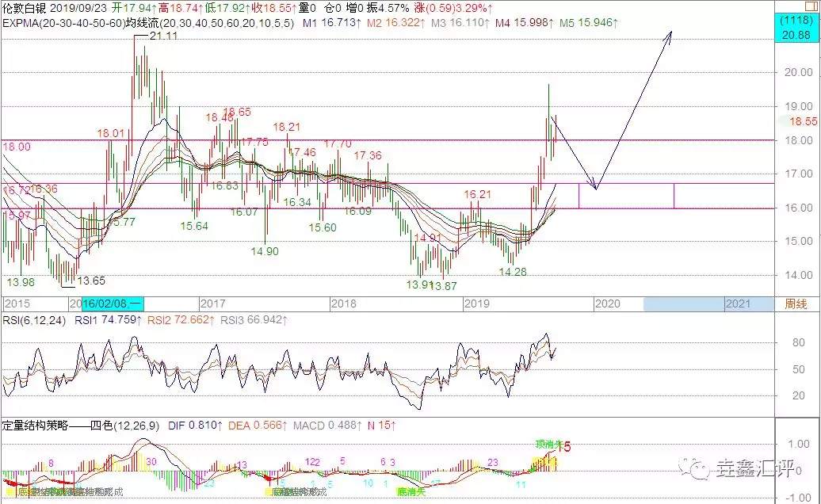Click the 13.98 low price label
This screenshot has width=821, height=504.
(21, 283)
